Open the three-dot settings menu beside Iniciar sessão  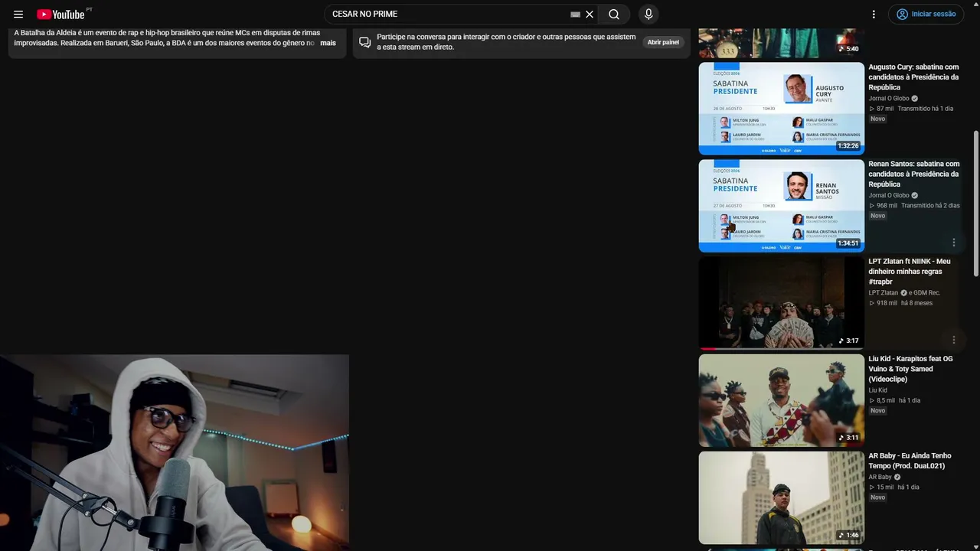(874, 14)
